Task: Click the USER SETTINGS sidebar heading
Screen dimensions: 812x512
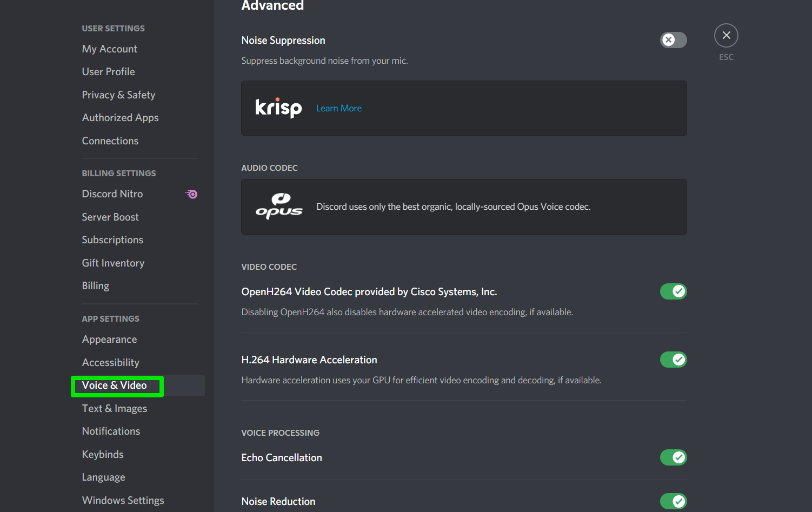Action: tap(113, 29)
